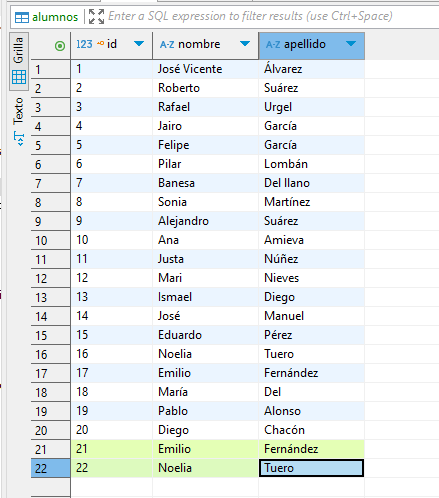Select the Chacón apellido cell

click(311, 430)
